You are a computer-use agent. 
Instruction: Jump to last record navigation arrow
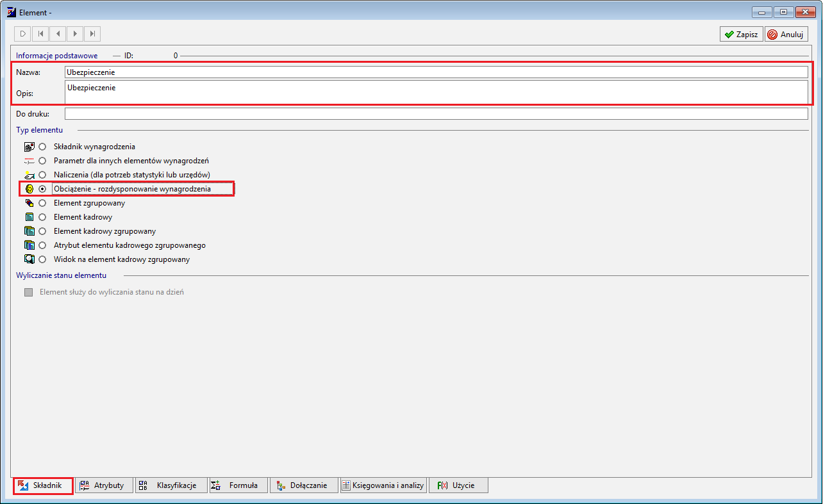pos(92,34)
